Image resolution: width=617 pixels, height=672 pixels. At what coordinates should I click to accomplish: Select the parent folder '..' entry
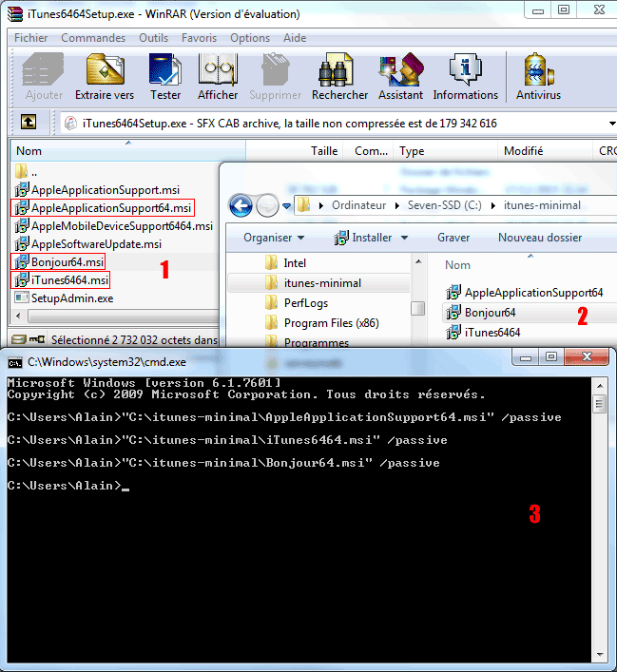[x=27, y=172]
